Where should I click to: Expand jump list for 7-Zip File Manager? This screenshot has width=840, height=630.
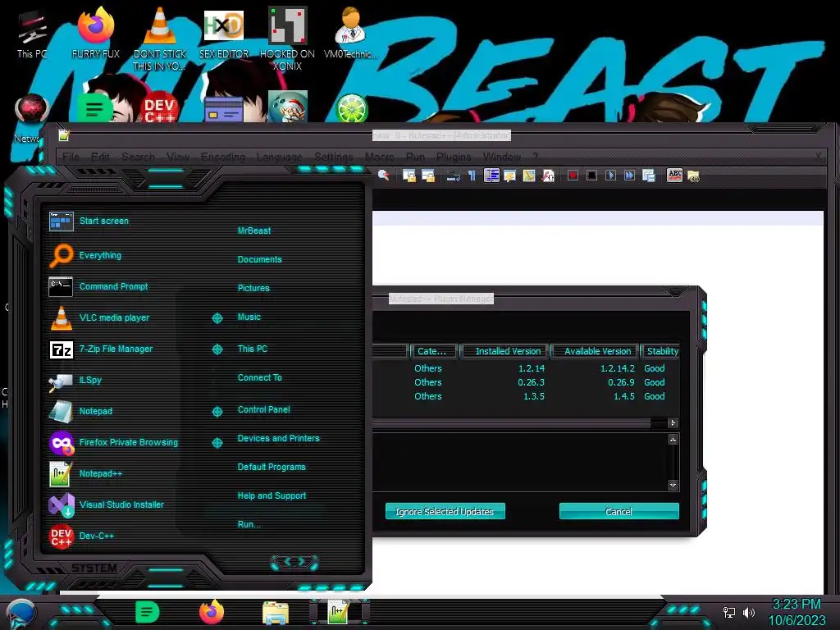[x=217, y=349]
